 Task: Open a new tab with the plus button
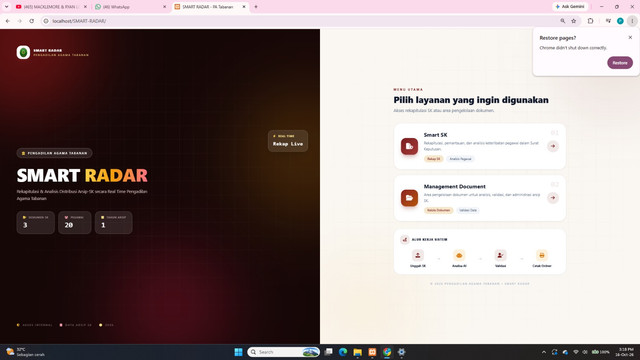click(x=256, y=7)
